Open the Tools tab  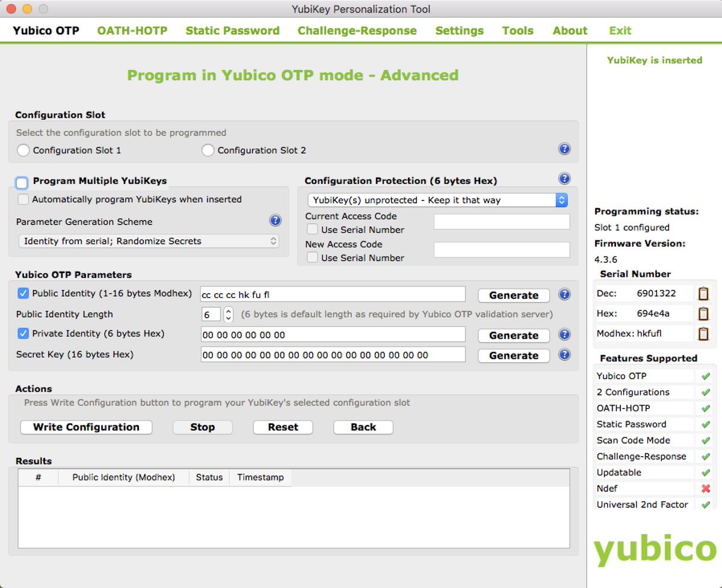click(x=518, y=31)
